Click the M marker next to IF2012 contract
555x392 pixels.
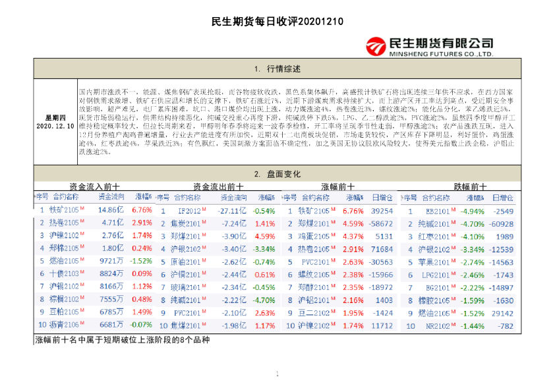coord(203,208)
